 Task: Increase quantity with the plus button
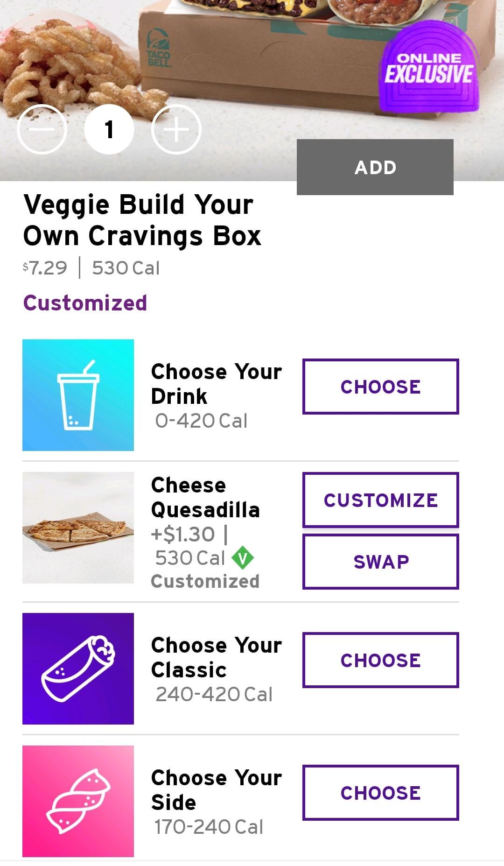tap(176, 129)
